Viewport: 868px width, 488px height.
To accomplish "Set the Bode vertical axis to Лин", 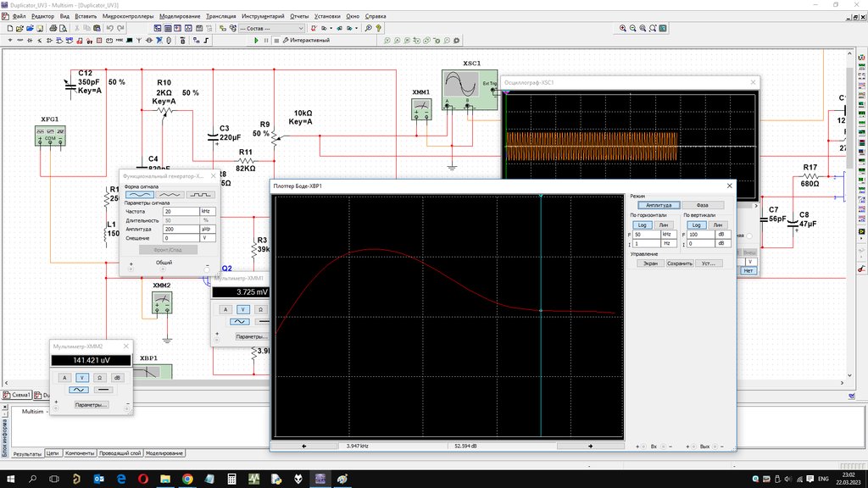I will tap(717, 225).
